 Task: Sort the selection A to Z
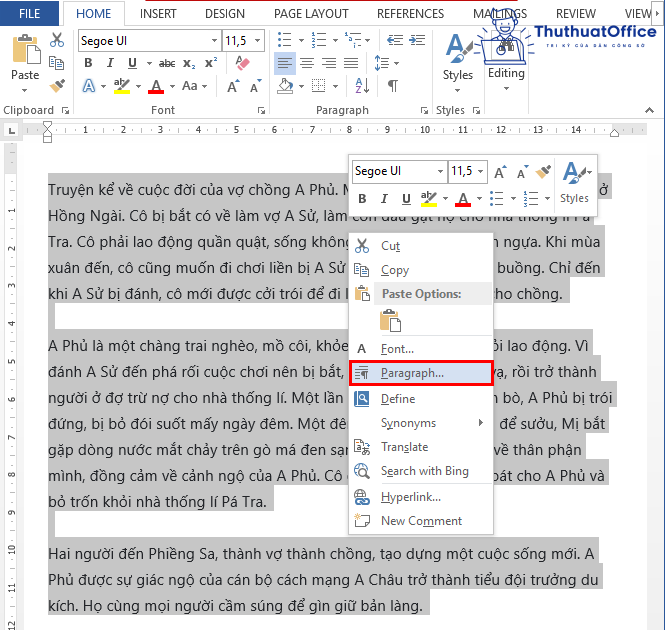click(362, 86)
